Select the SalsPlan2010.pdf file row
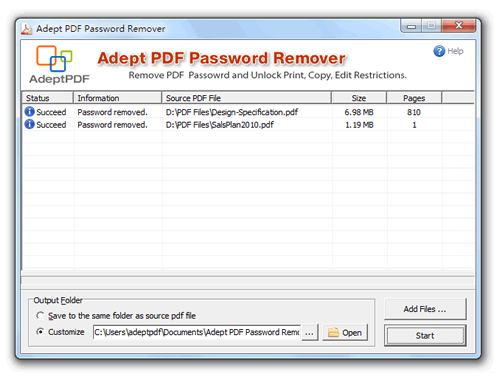Screen dimensions: 500x377 (248, 124)
